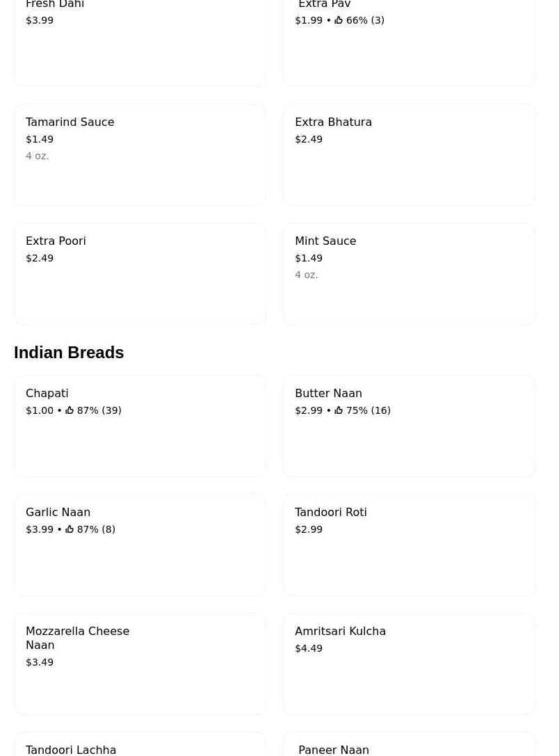Choose the Mint Sauce menu item
The width and height of the screenshot is (559, 756).
tap(409, 273)
